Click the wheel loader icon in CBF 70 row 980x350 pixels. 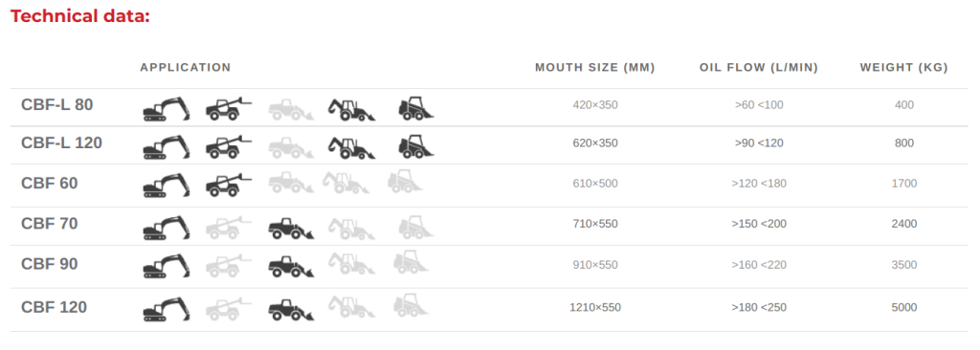(x=291, y=229)
